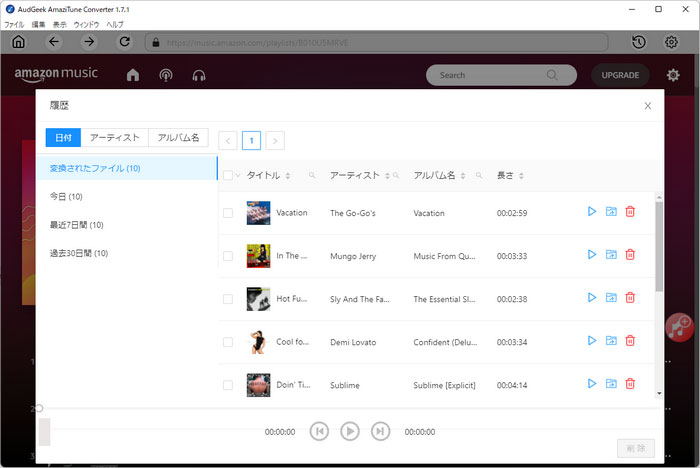Start playback with the player play button

[350, 431]
